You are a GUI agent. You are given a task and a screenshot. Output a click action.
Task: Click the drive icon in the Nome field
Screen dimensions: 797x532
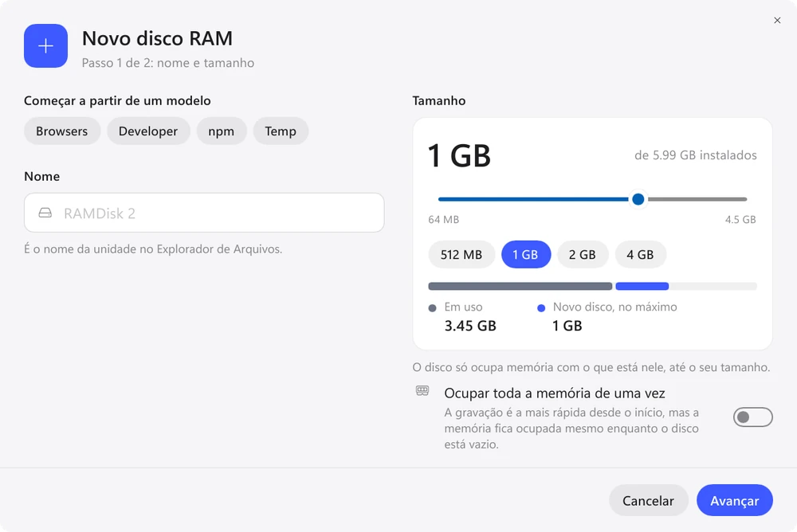tap(45, 213)
